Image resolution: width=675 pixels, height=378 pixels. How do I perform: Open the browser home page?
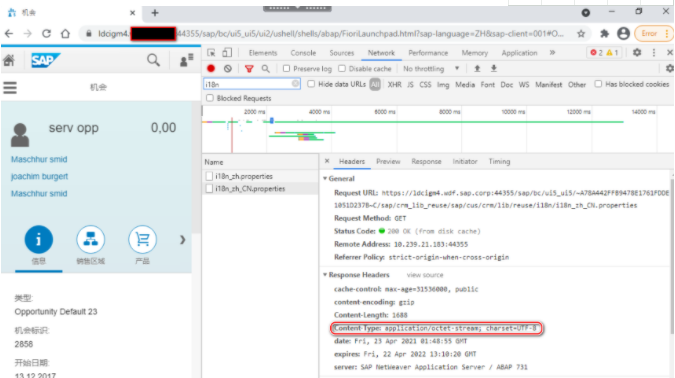pyautogui.click(x=65, y=34)
